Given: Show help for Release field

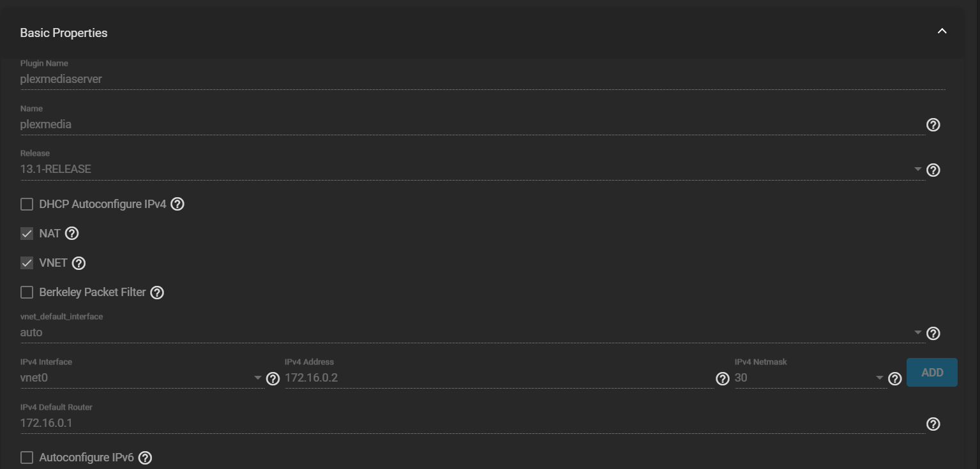Looking at the screenshot, I should coord(933,170).
